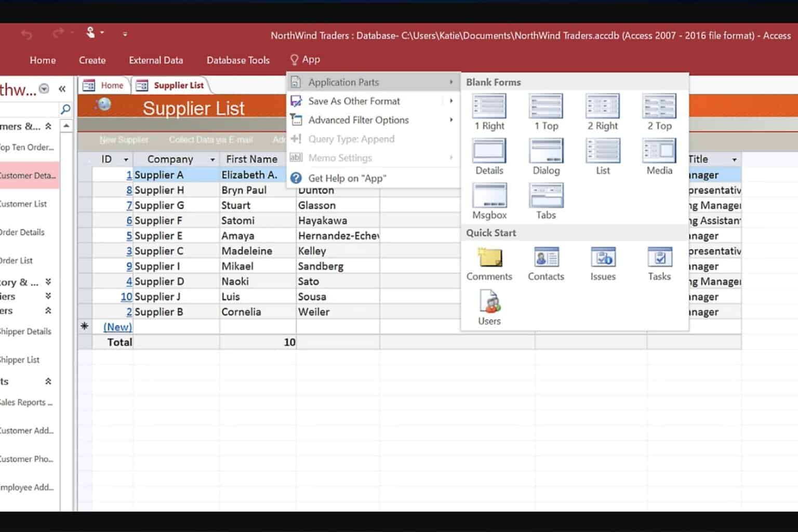Collapse the Customers & Orders group
The height and width of the screenshot is (532, 798).
[48, 126]
